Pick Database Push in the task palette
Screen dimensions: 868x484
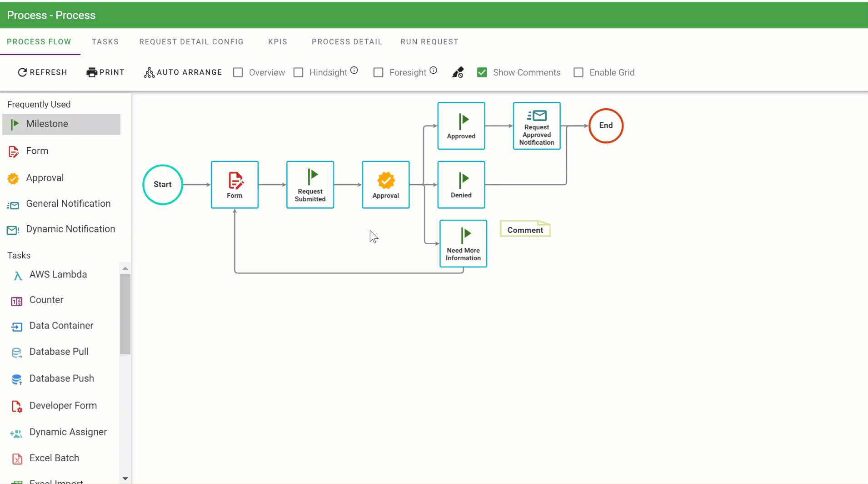pyautogui.click(x=61, y=378)
